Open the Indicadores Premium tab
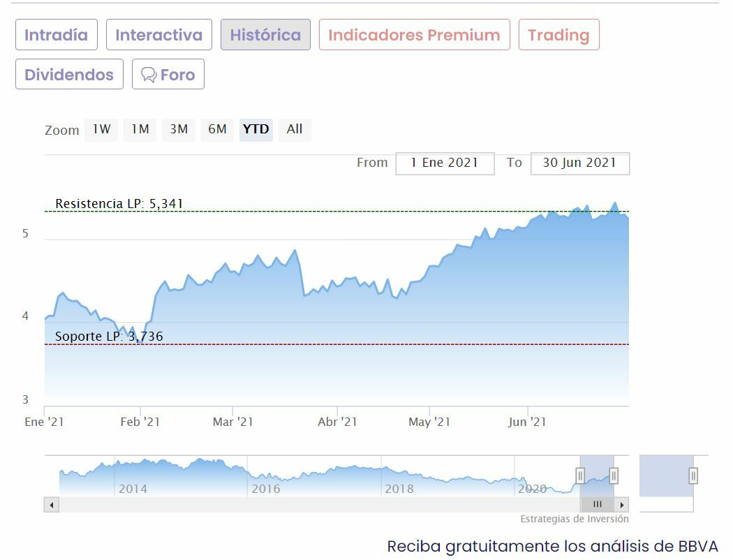733x560 pixels. coord(414,35)
